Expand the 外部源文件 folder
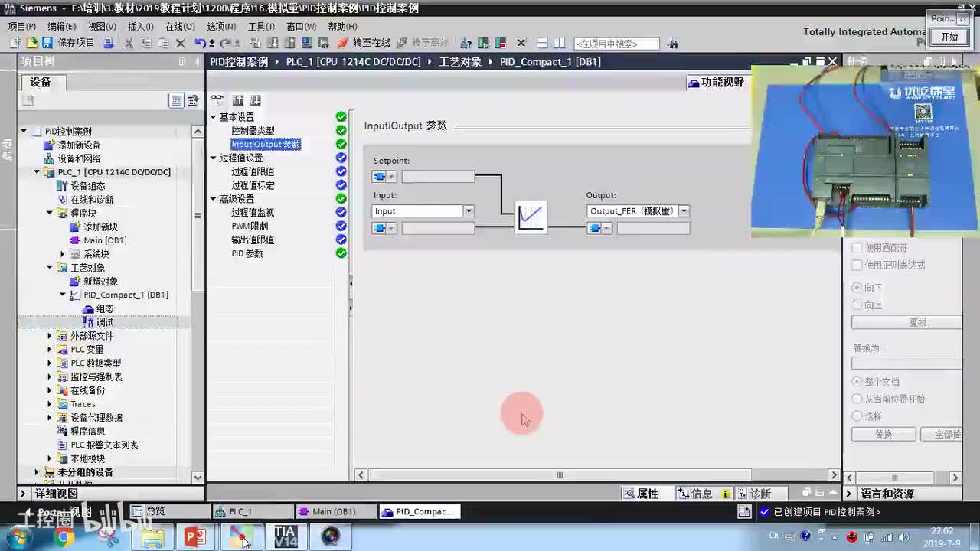The image size is (980, 551). coord(50,336)
